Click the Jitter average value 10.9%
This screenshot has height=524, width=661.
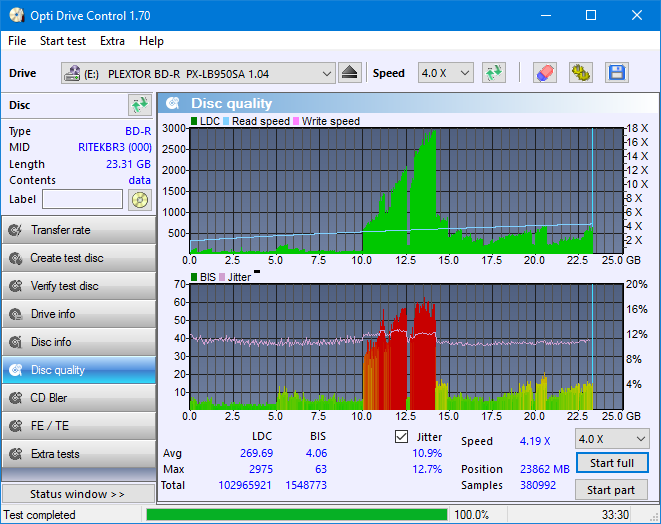427,453
